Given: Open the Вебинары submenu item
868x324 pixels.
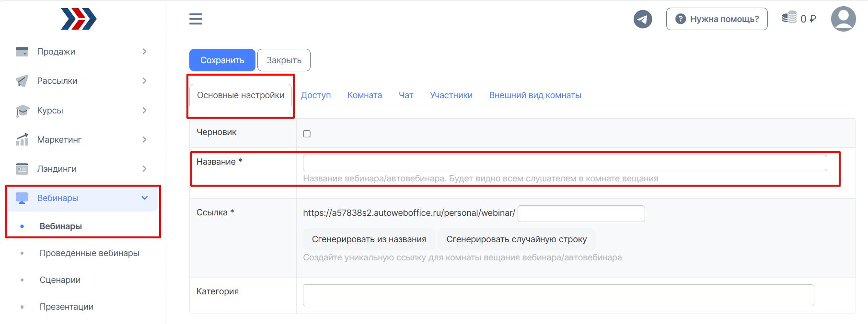Looking at the screenshot, I should pos(60,226).
